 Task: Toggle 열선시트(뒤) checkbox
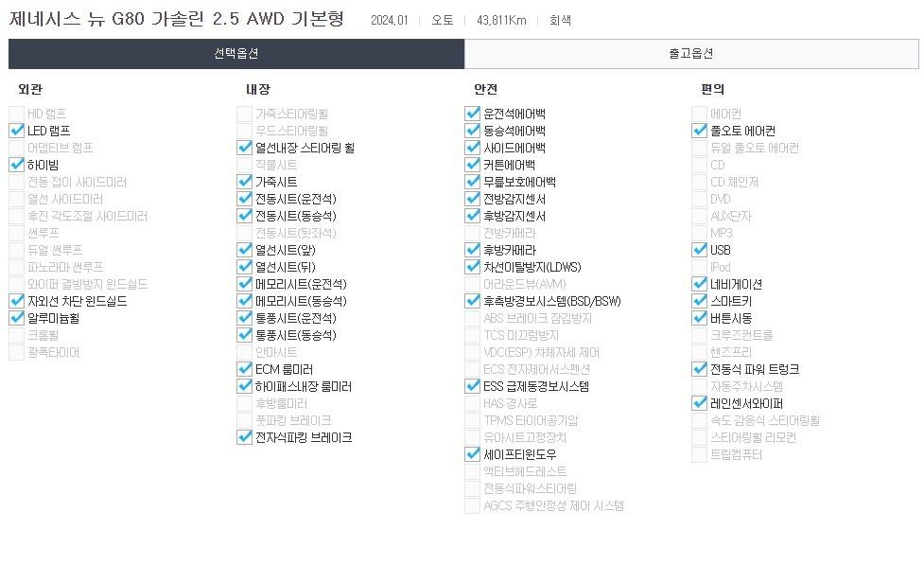click(x=245, y=267)
